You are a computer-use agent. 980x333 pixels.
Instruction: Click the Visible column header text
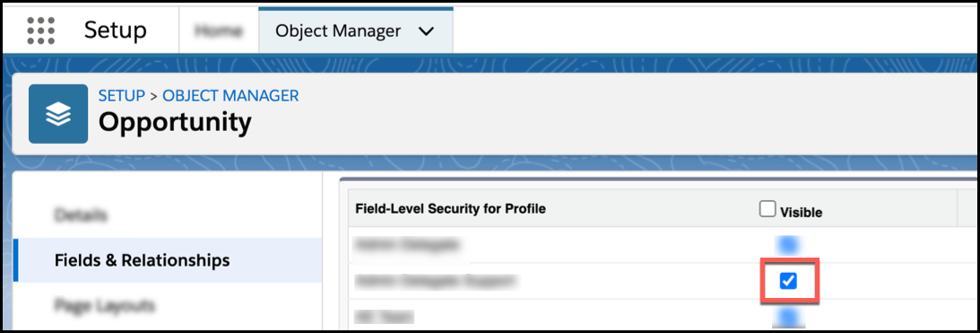[802, 213]
